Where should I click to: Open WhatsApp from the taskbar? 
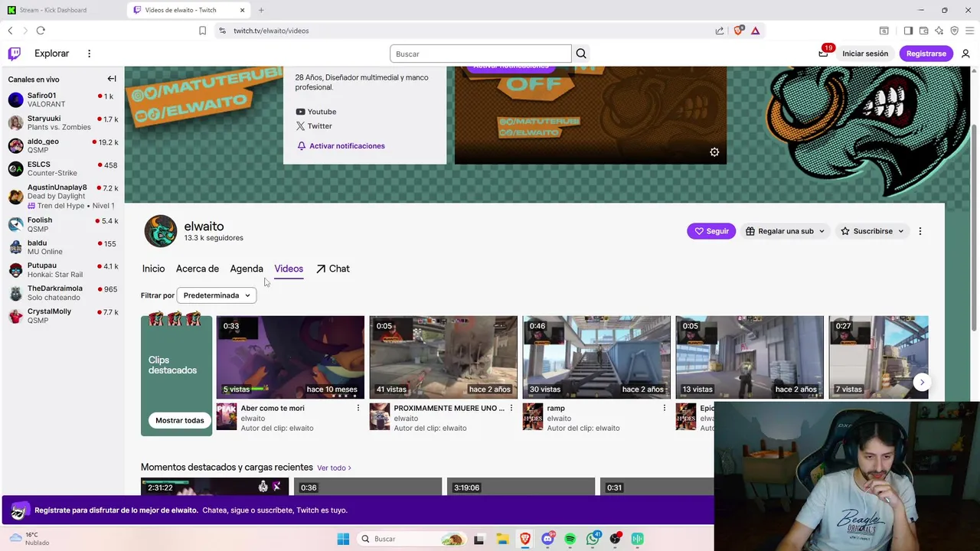pyautogui.click(x=593, y=539)
